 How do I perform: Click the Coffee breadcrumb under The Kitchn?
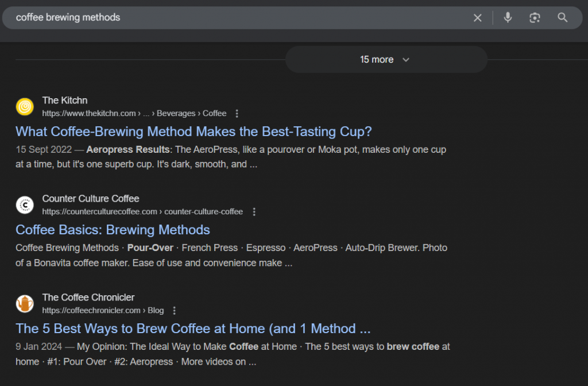pos(214,113)
